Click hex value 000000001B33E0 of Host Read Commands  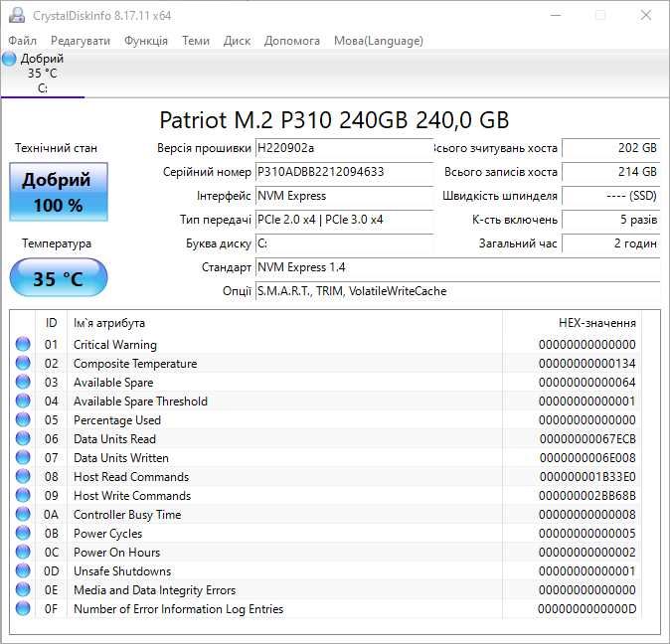587,477
